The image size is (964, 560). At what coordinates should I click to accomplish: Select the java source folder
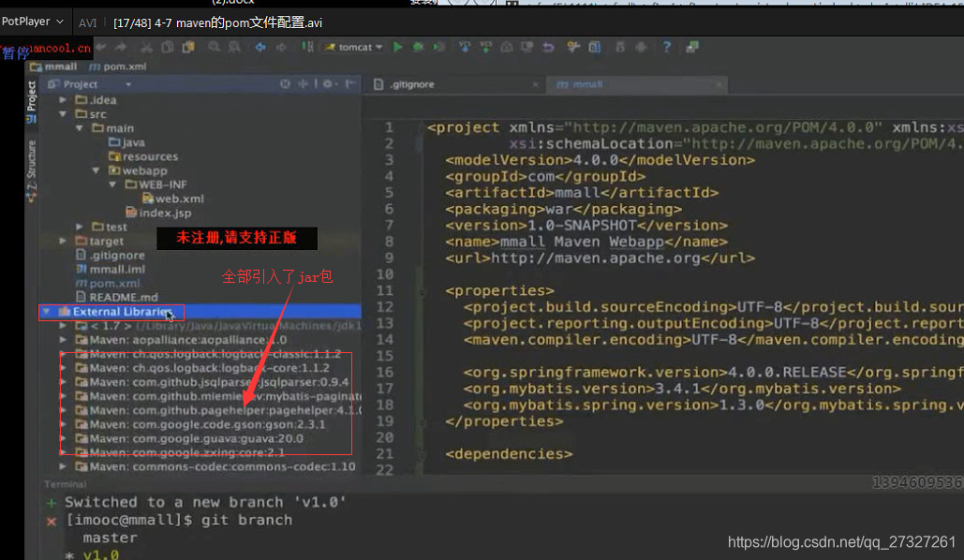click(x=127, y=142)
